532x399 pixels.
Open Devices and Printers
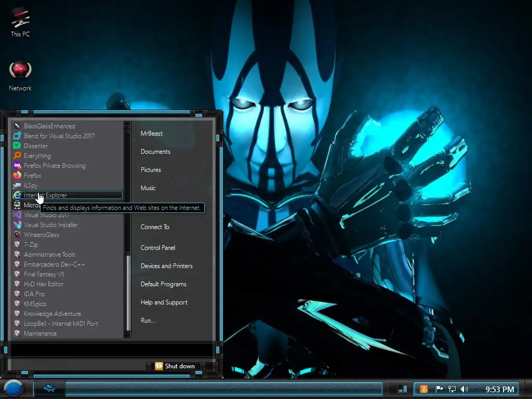(167, 266)
